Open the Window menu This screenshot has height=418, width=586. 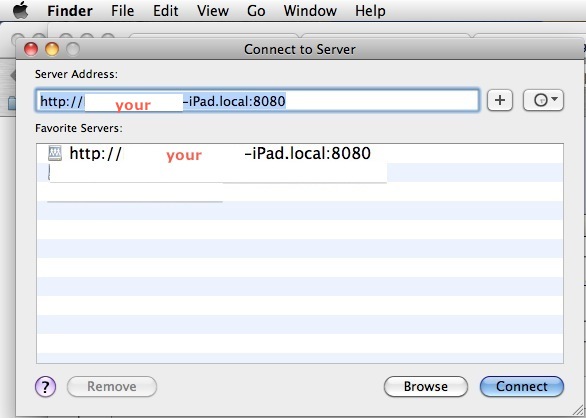point(310,11)
